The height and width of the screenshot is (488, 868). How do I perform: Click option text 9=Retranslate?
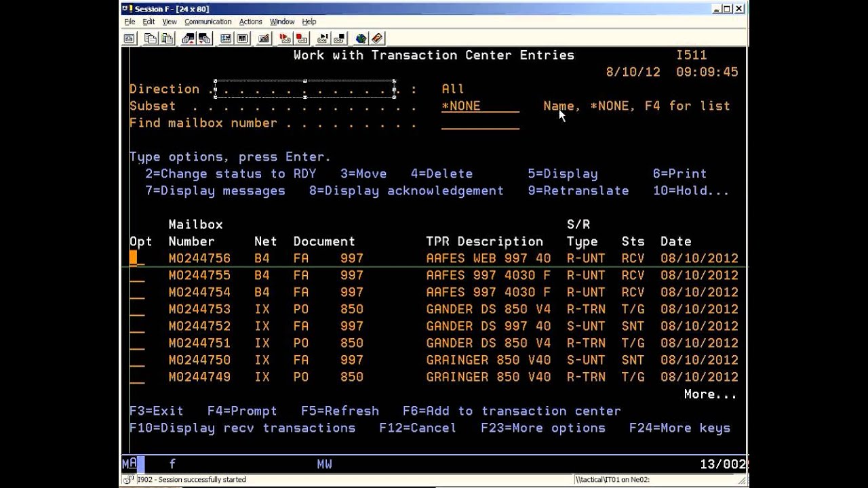pos(578,190)
